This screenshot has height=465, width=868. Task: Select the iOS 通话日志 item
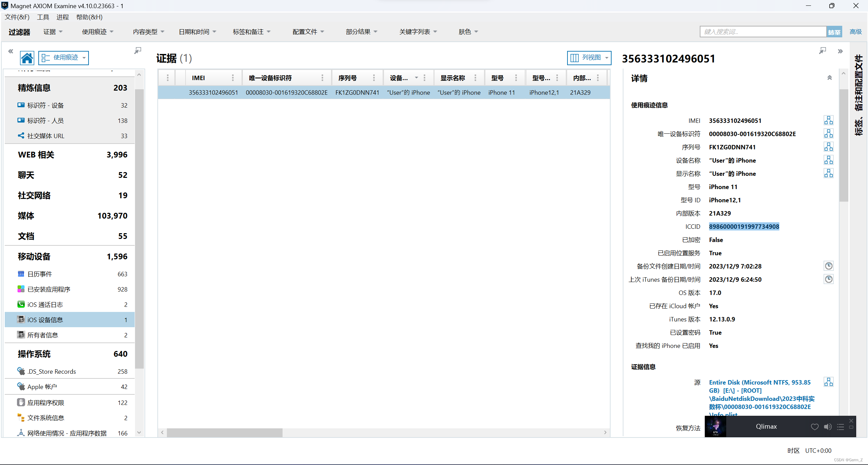[45, 304]
